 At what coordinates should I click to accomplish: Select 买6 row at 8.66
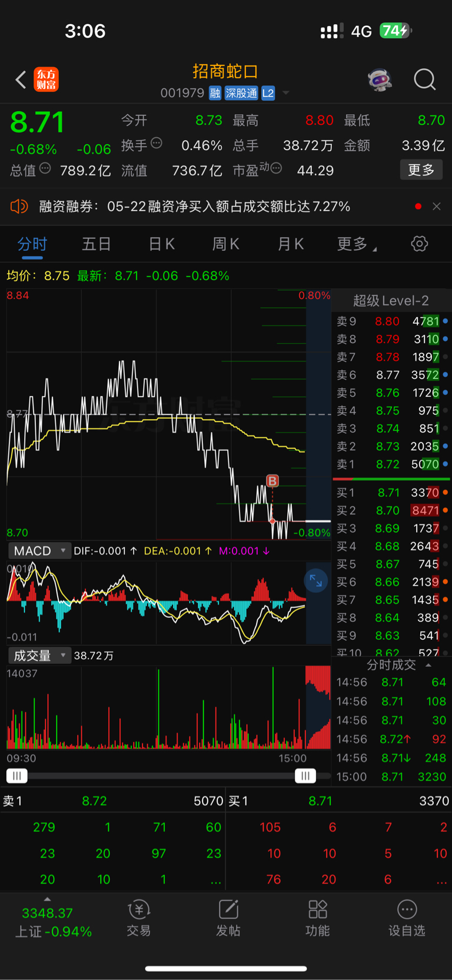click(392, 582)
